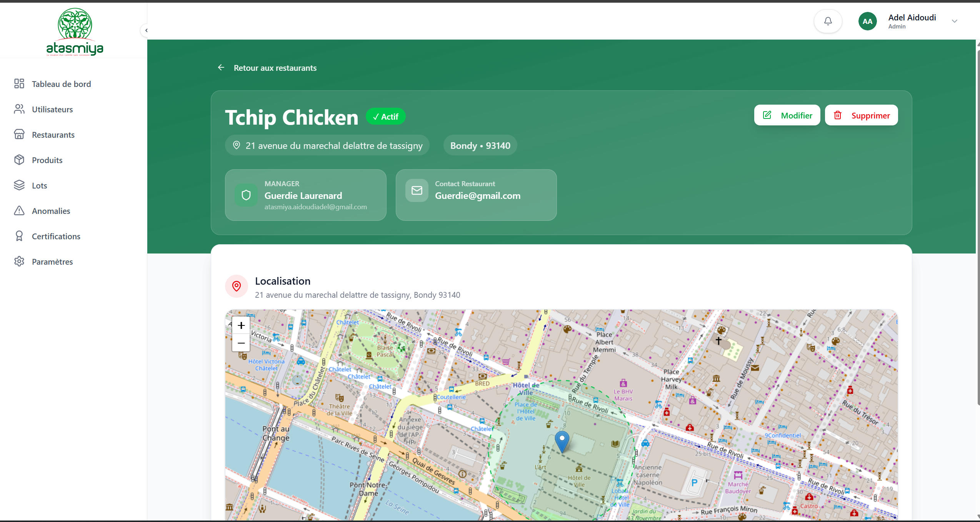Click the Produits box icon

[19, 160]
